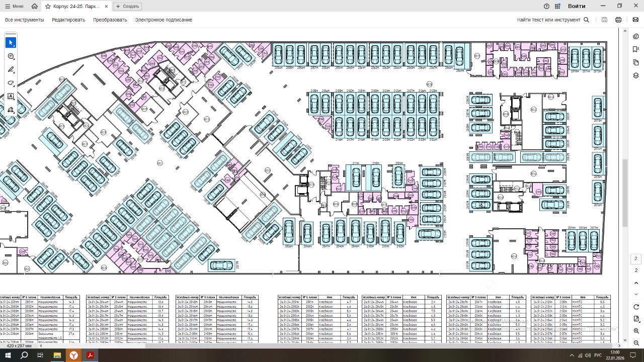This screenshot has width=644, height=362.
Task: Switch to Yandex Browser on the taskbar
Action: coord(73,355)
